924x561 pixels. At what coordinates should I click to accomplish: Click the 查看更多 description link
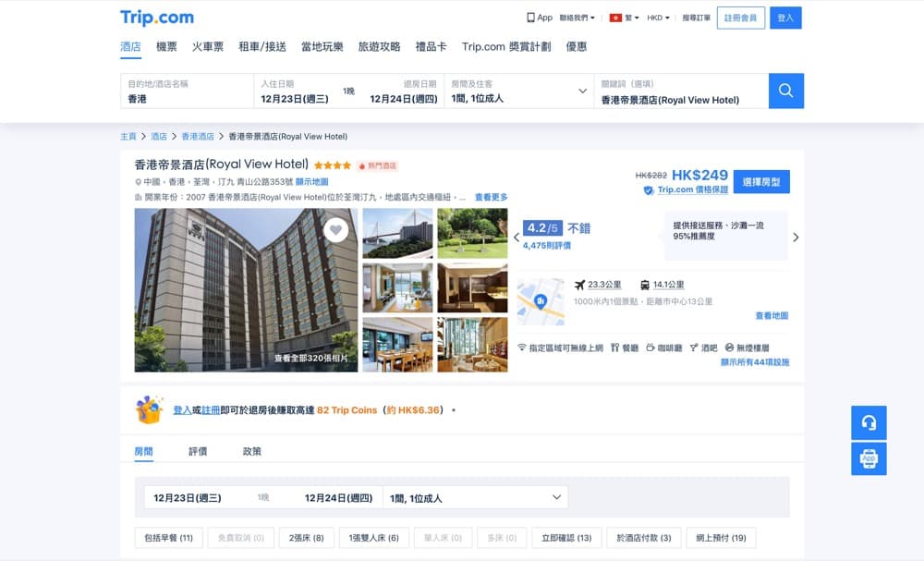(x=491, y=198)
